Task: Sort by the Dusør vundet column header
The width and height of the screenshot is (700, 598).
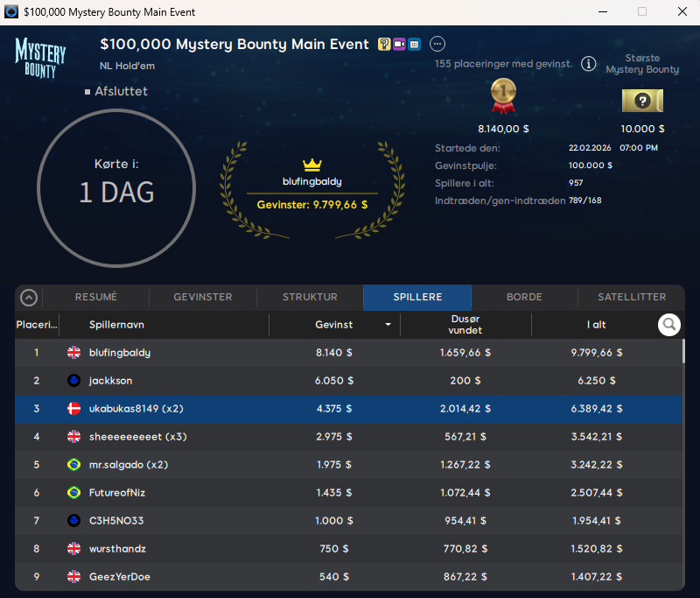Action: [465, 325]
